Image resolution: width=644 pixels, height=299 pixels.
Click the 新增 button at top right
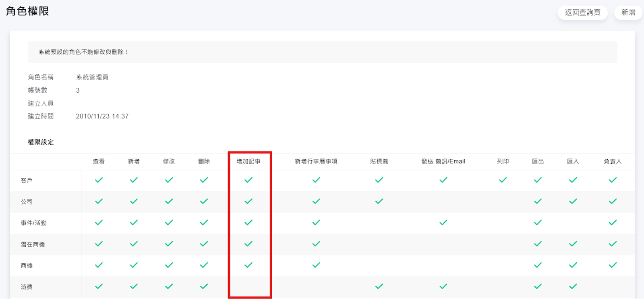(628, 12)
